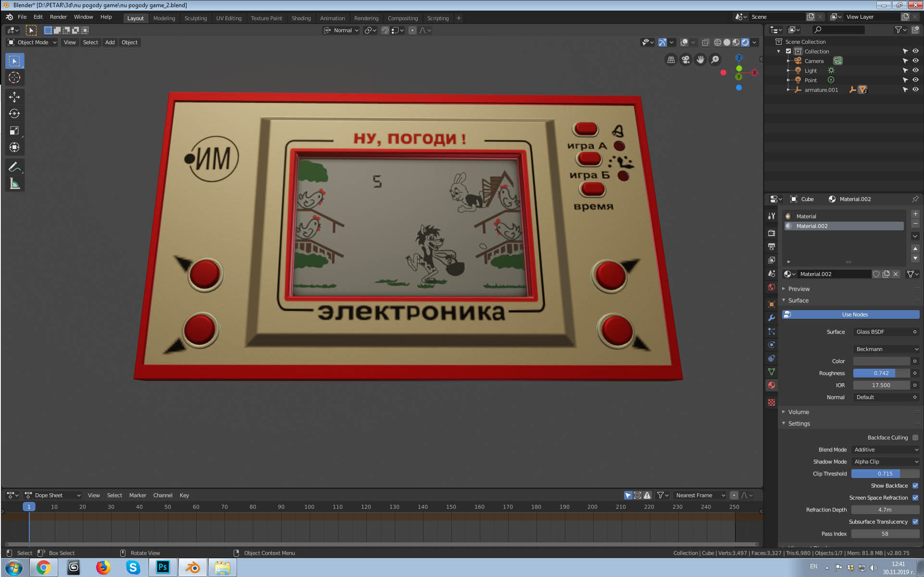Toggle perspective/orthographic grid view icon
Viewport: 924px width, 577px height.
pyautogui.click(x=671, y=60)
